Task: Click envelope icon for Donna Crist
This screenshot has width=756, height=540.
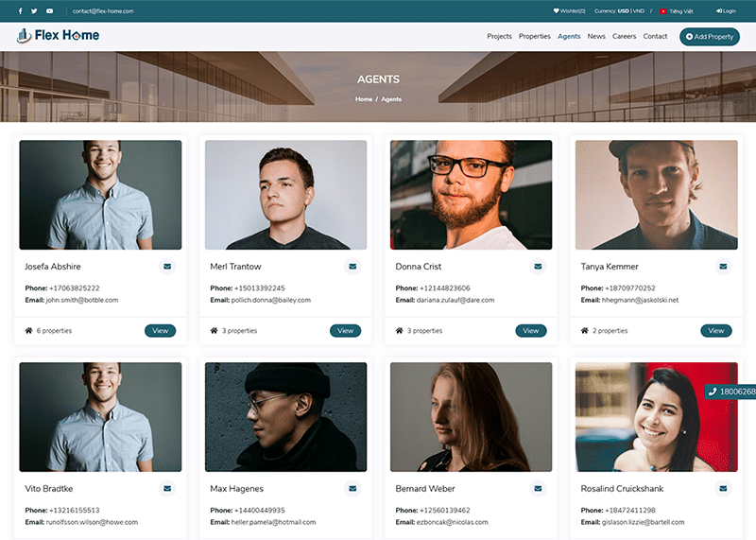Action: coord(538,267)
